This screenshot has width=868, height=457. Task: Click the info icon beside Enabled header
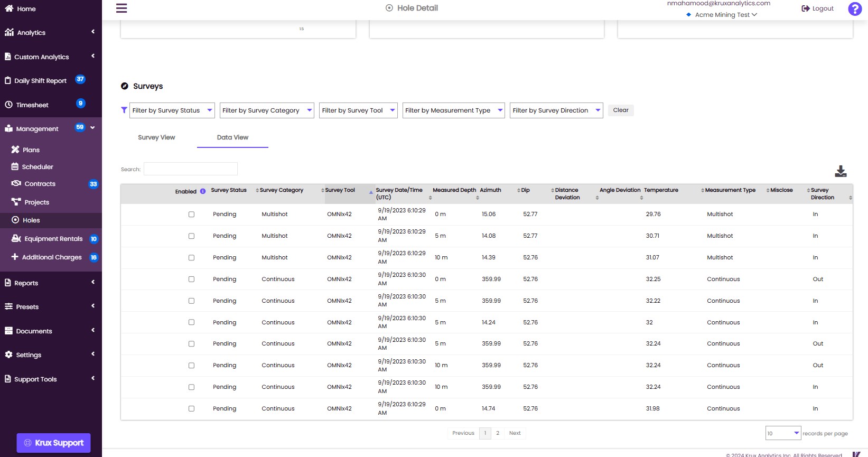[203, 191]
